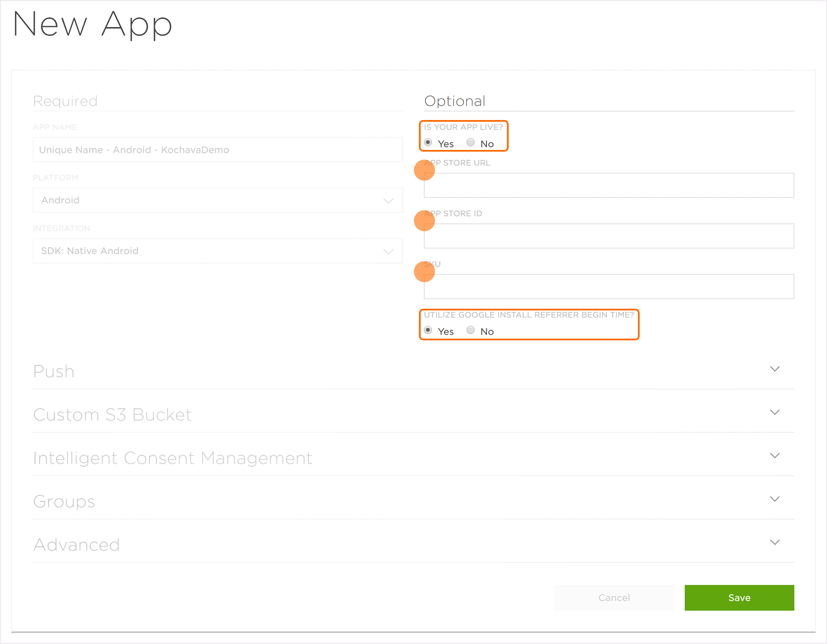
Task: Click the orange marker beside SKU
Action: pyautogui.click(x=424, y=272)
